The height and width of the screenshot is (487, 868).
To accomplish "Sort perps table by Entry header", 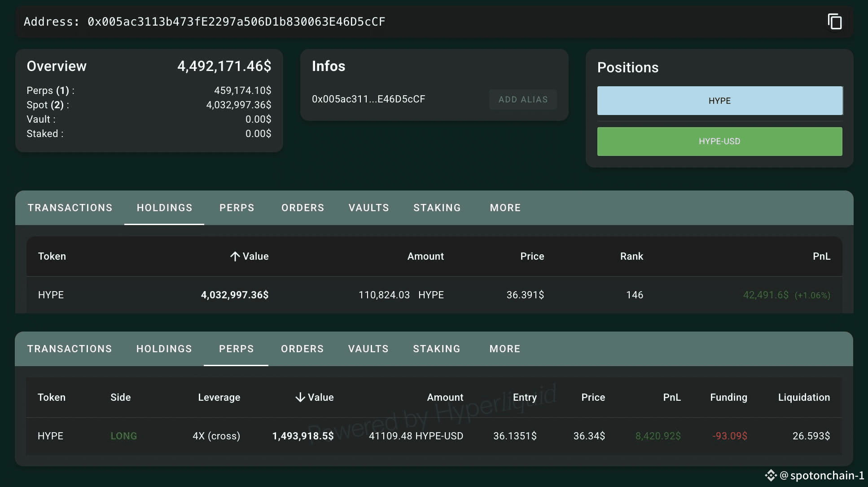I will (x=525, y=398).
